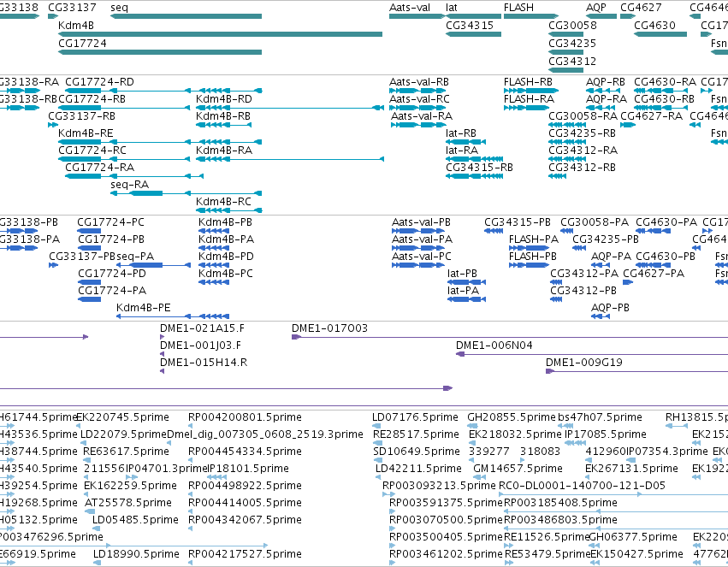728x567 pixels.
Task: Select transcript FLASH-RA
Action: 526,108
